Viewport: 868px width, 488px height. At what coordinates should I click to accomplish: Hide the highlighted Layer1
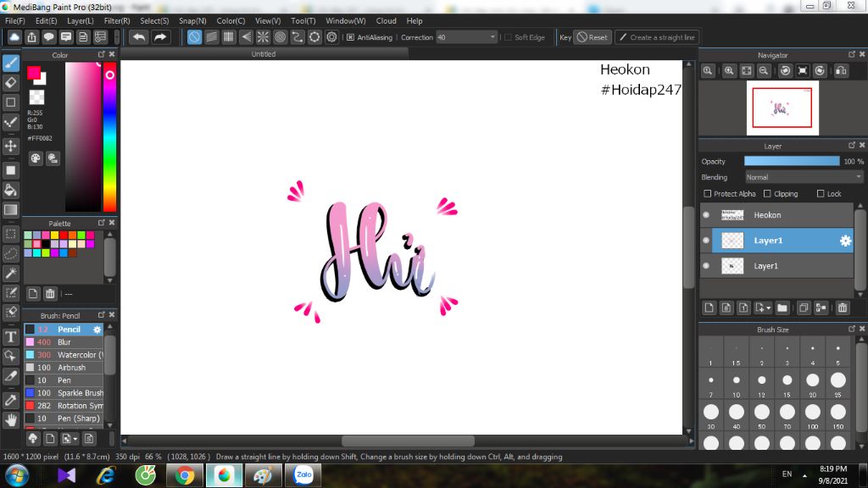(x=706, y=240)
